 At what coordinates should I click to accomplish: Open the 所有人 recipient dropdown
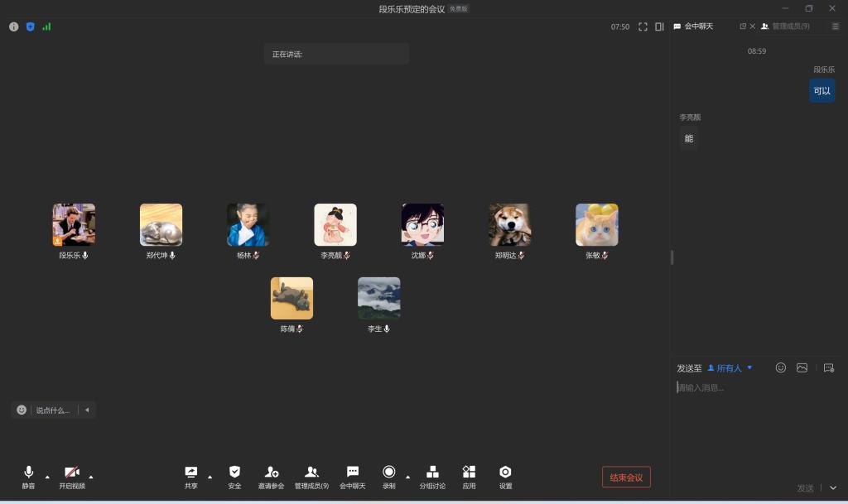click(x=730, y=368)
